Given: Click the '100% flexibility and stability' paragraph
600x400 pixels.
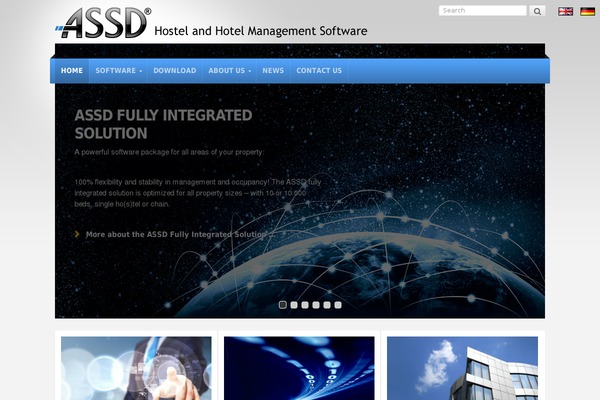Looking at the screenshot, I should [197, 193].
